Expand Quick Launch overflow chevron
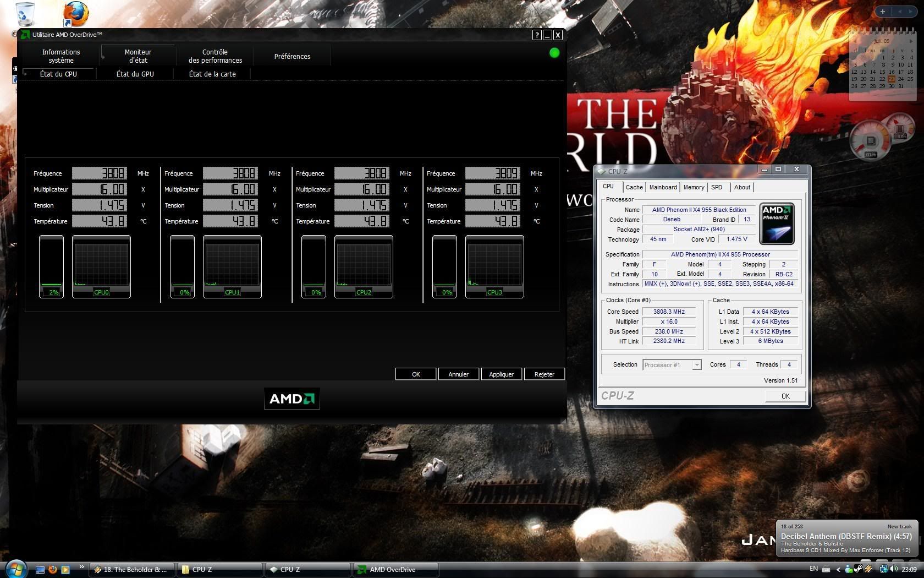924x578 pixels. [82, 567]
